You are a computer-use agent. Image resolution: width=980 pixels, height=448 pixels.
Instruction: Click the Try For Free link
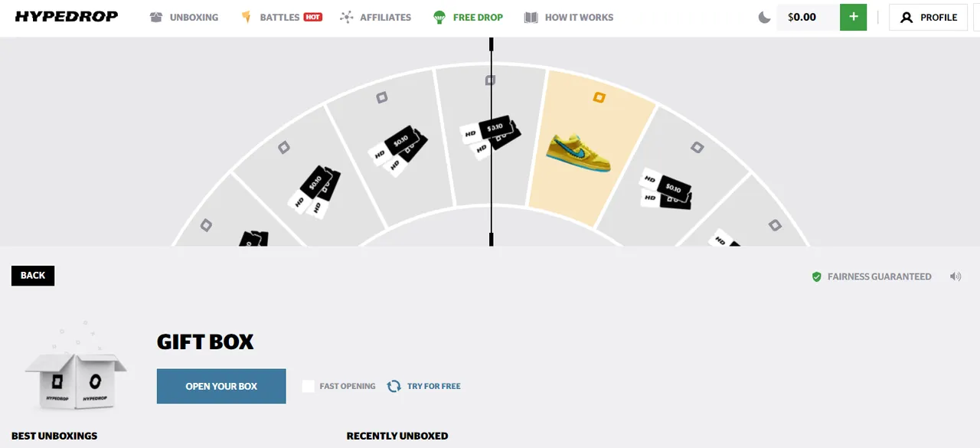[x=434, y=386]
